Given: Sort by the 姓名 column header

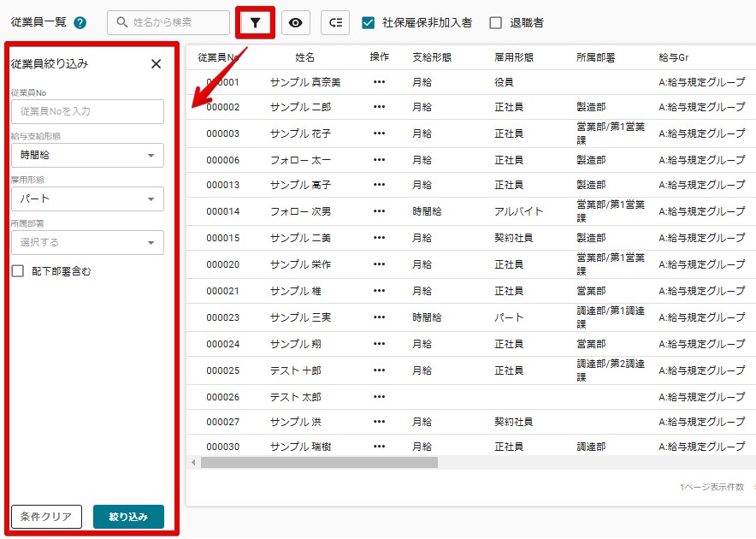Looking at the screenshot, I should click(304, 57).
